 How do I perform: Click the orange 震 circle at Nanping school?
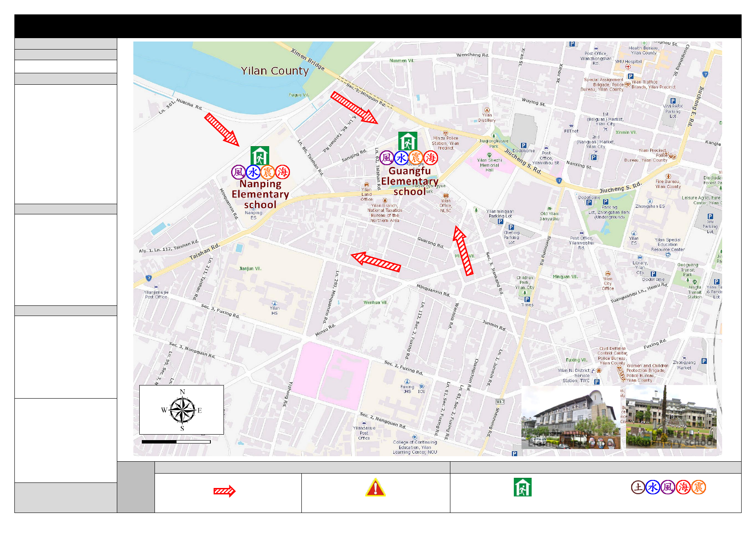[x=268, y=172]
